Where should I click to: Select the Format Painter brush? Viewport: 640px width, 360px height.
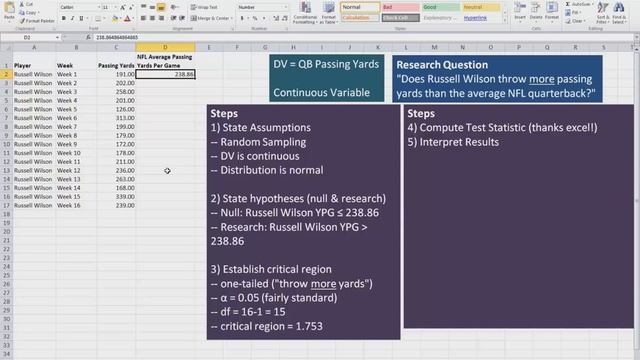[22, 20]
